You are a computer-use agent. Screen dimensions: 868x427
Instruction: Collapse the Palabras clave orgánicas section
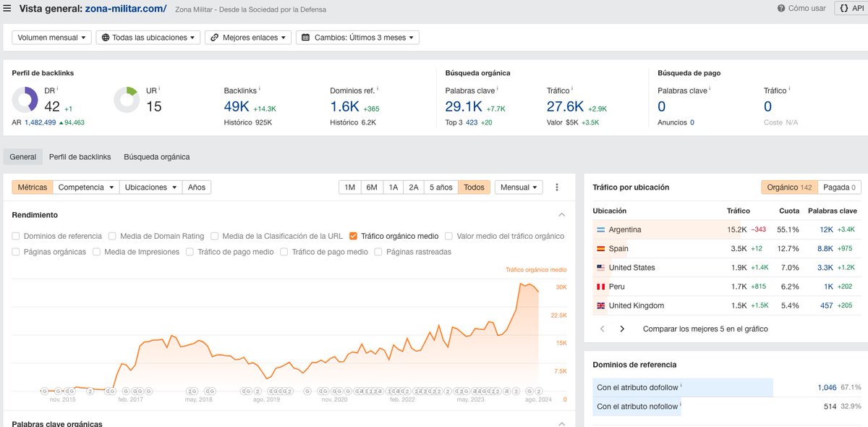(562, 423)
